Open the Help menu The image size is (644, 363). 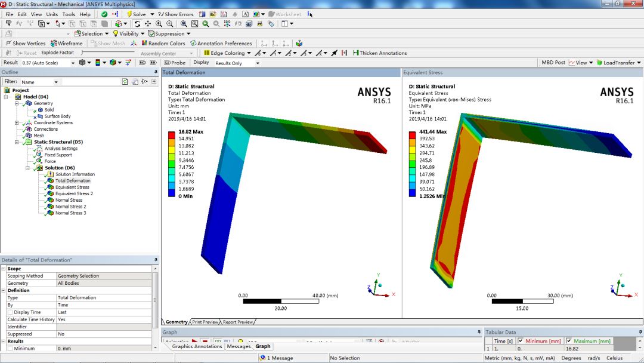pos(85,14)
